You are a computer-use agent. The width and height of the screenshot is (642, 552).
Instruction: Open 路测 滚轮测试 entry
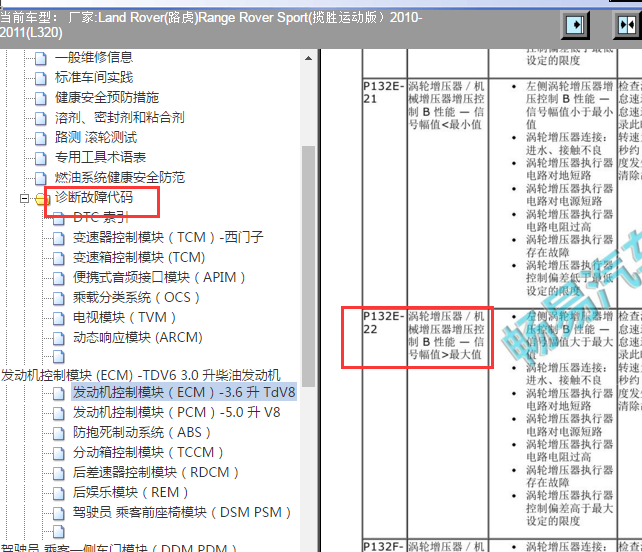click(96, 137)
